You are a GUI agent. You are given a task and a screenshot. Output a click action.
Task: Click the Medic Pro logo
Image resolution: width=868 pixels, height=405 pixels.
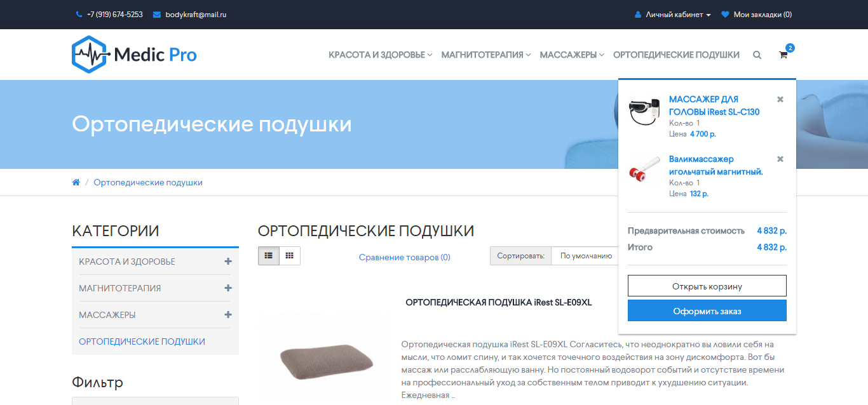pos(134,55)
